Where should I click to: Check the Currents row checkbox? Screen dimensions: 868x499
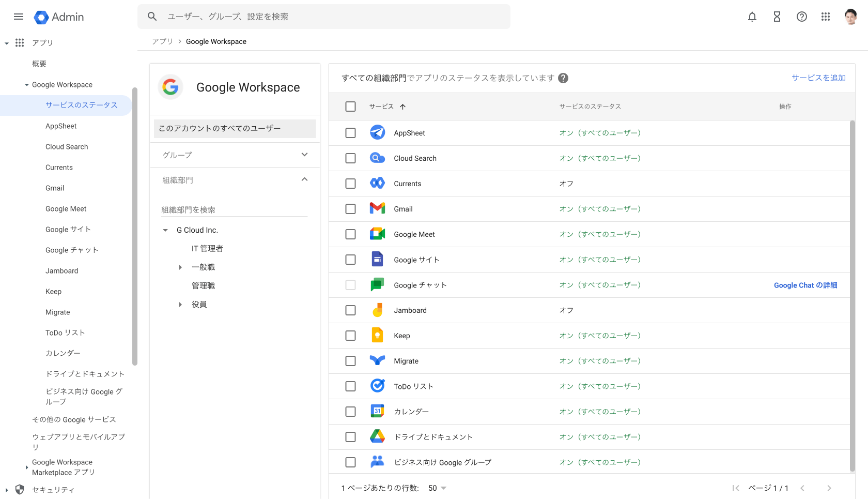351,184
